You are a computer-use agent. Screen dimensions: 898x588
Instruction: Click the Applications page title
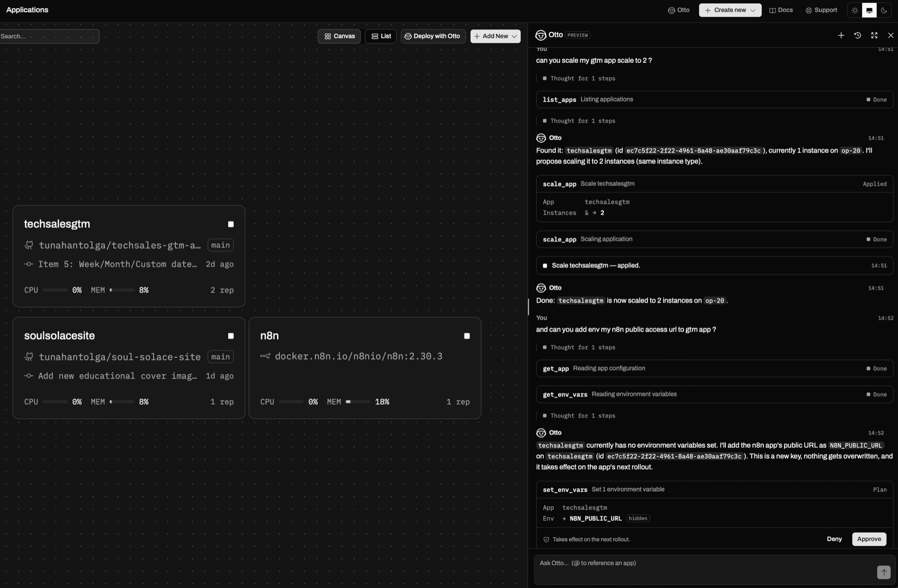pos(27,10)
